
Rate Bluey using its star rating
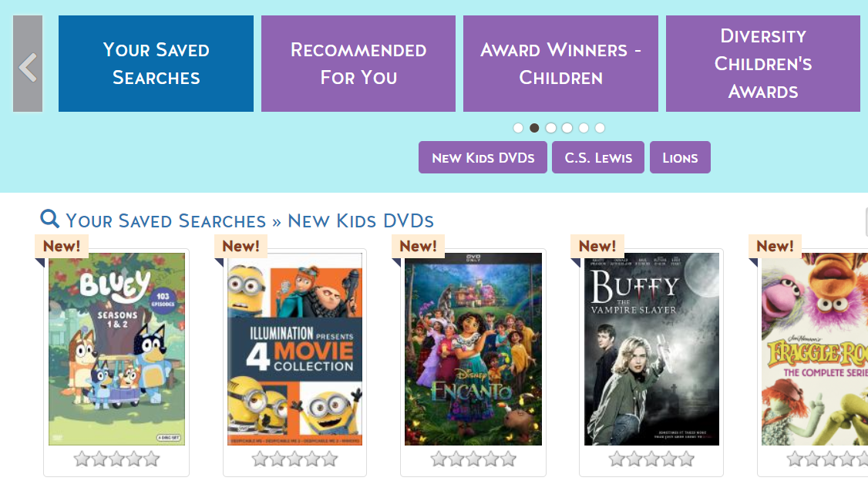pos(116,459)
